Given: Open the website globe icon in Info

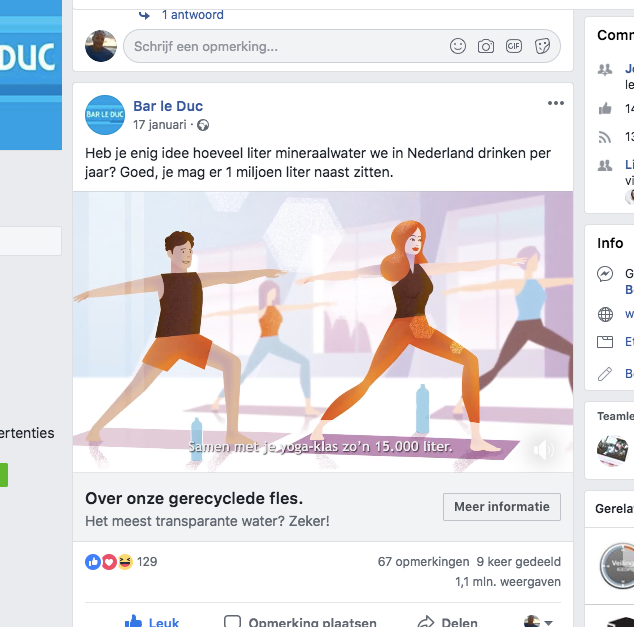Looking at the screenshot, I should tap(605, 314).
